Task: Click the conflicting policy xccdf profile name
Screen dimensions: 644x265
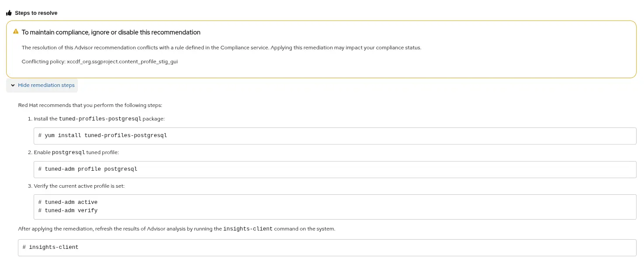Action: pyautogui.click(x=122, y=62)
